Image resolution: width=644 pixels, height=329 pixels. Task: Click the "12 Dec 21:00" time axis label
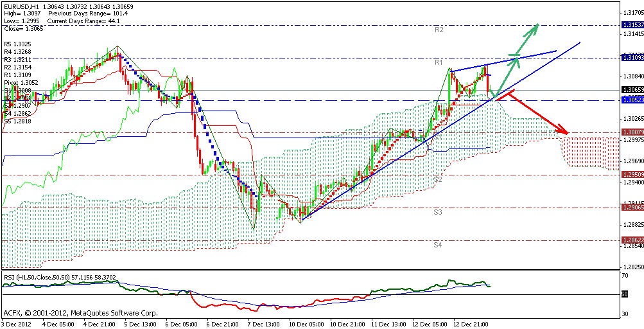point(471,324)
